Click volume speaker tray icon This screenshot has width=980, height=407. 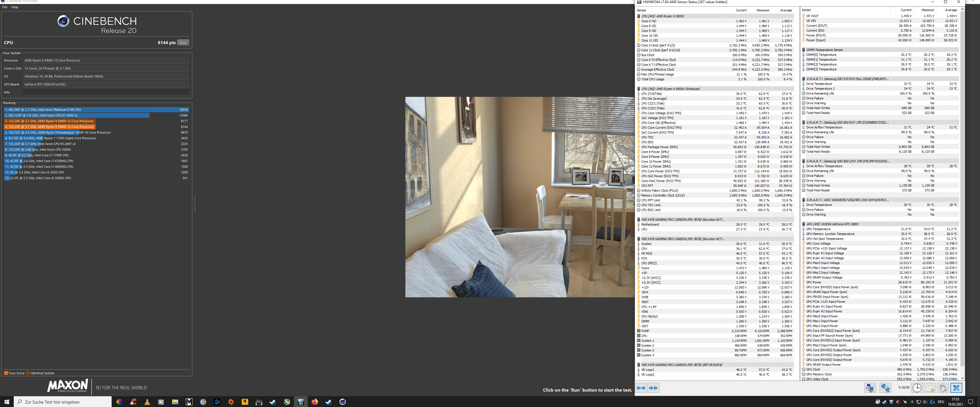point(926,402)
